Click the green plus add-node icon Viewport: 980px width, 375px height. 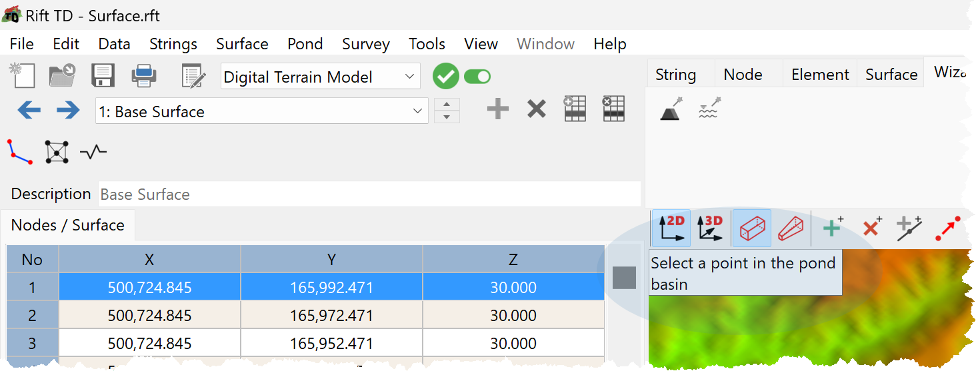click(x=833, y=227)
